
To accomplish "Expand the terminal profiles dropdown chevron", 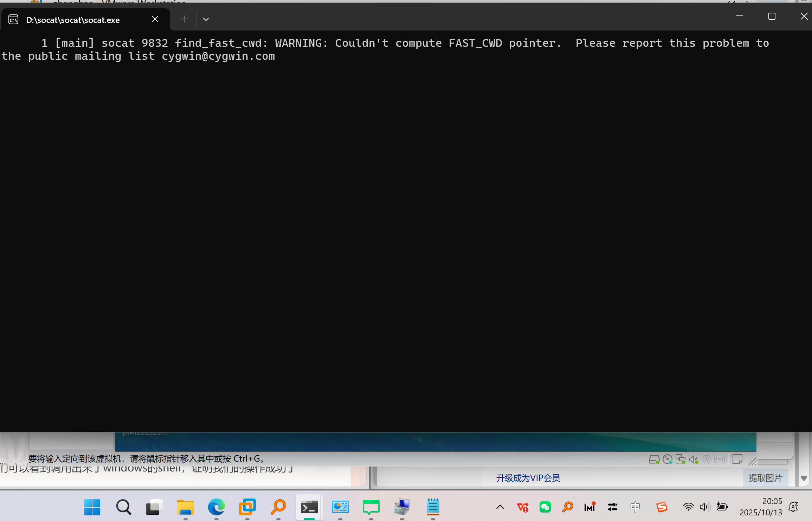I will (206, 19).
